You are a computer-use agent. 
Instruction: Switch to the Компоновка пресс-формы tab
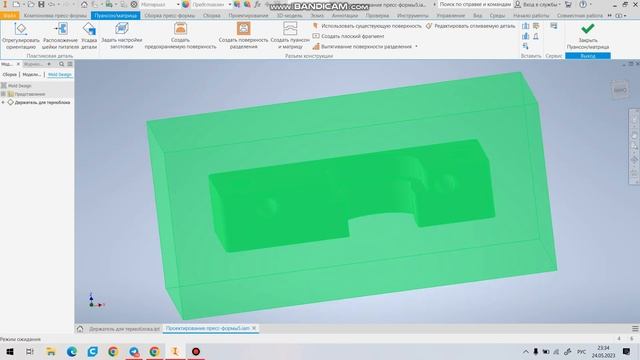(x=55, y=16)
